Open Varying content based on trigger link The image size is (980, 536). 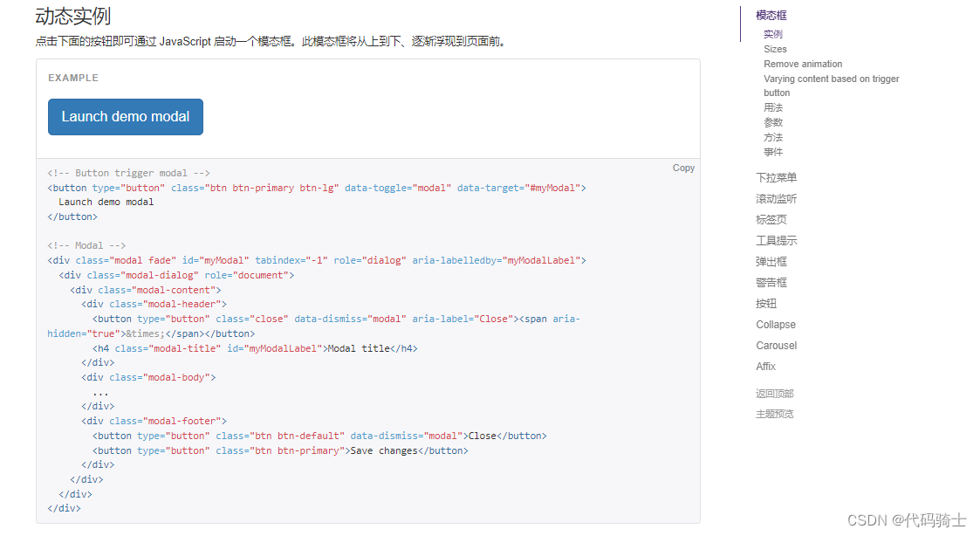[x=831, y=79]
